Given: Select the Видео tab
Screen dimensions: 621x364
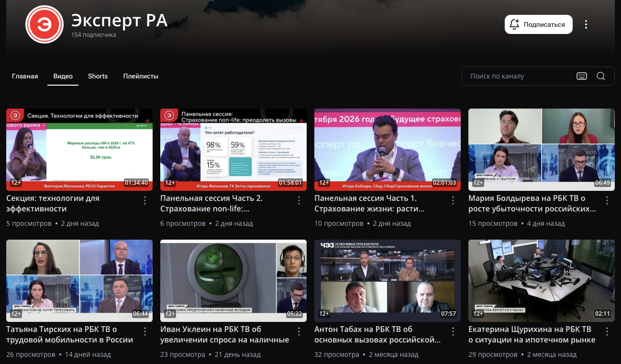Looking at the screenshot, I should [63, 76].
